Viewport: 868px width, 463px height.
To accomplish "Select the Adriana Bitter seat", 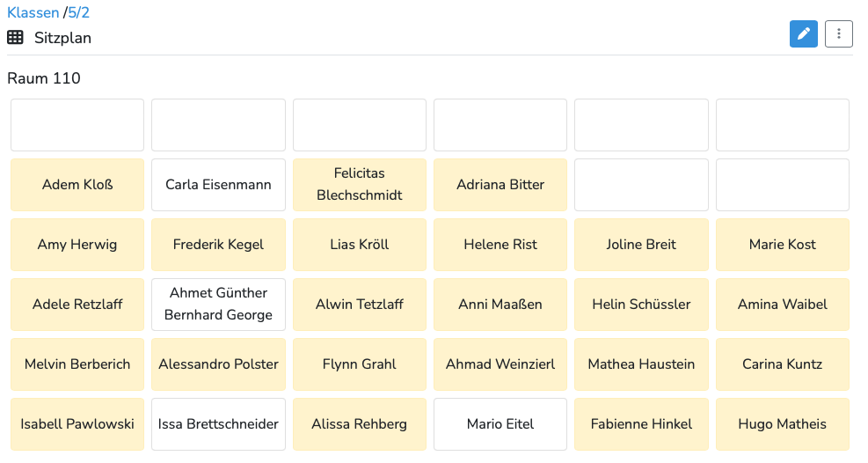I will point(500,185).
